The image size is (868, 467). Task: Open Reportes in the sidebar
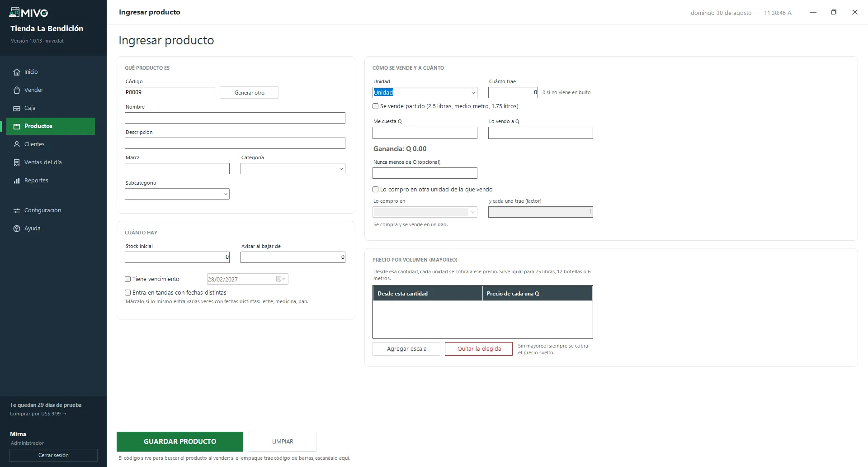point(51,181)
